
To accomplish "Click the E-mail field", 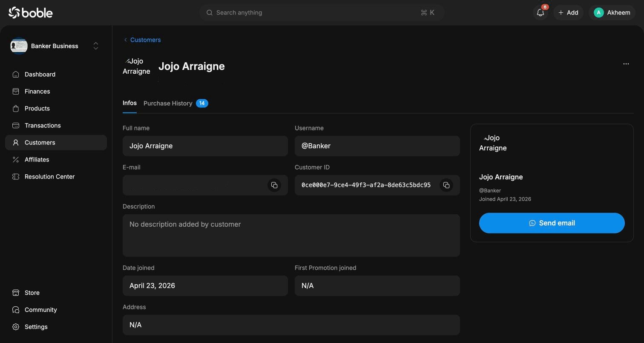I will coord(205,185).
